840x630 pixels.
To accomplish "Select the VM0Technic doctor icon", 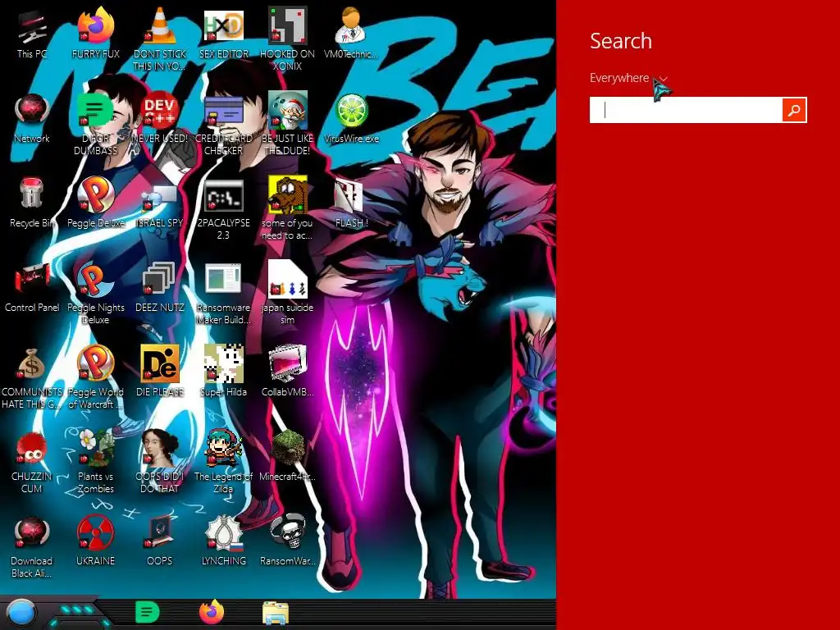I will point(351,25).
